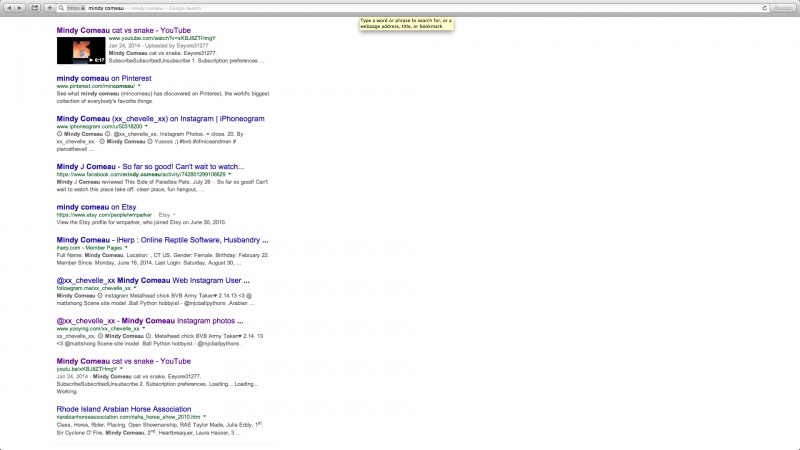Play the cat vs snake video thumbnail

81,51
